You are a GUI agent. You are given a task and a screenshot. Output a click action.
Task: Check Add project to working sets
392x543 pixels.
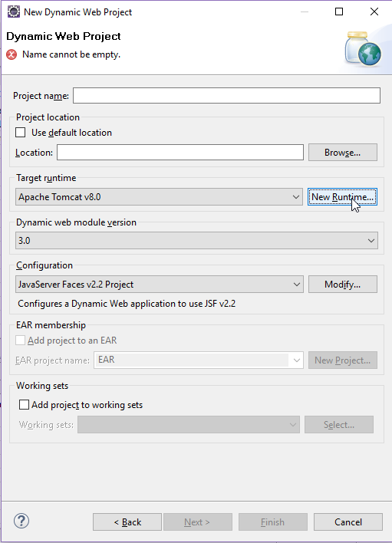click(x=24, y=404)
